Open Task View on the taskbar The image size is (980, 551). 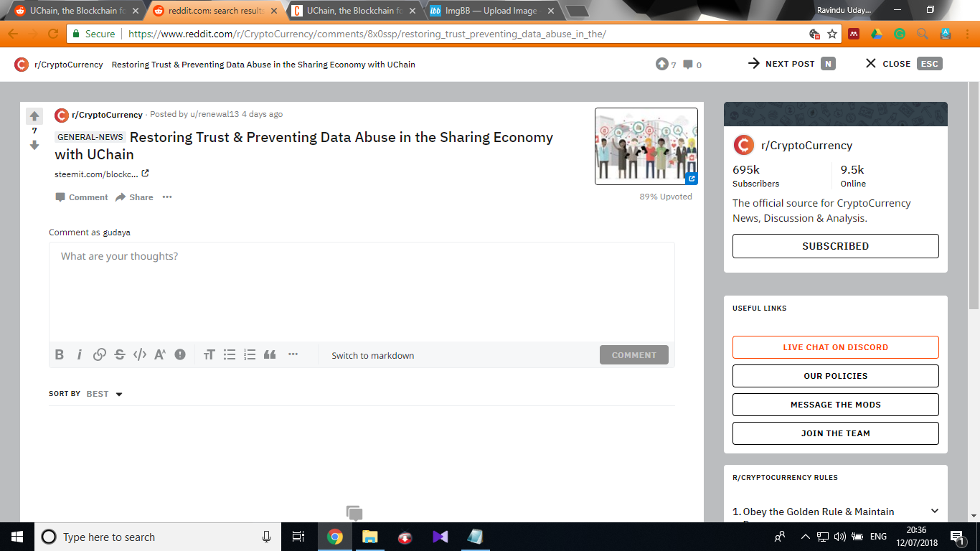click(299, 537)
